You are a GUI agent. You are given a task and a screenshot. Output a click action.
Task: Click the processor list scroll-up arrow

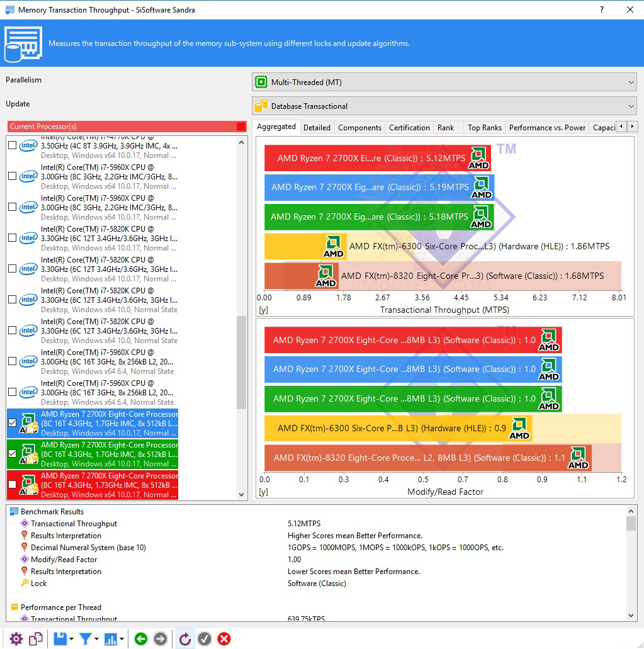coord(241,142)
